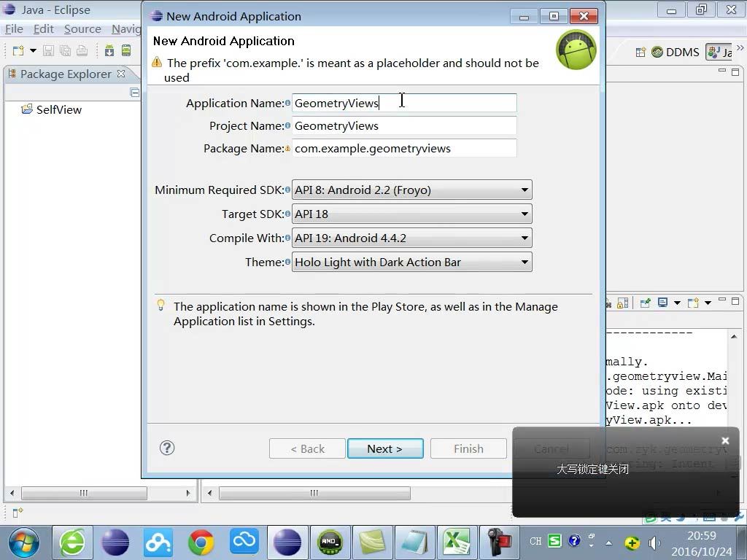Click the Compile With info icon

tap(287, 238)
